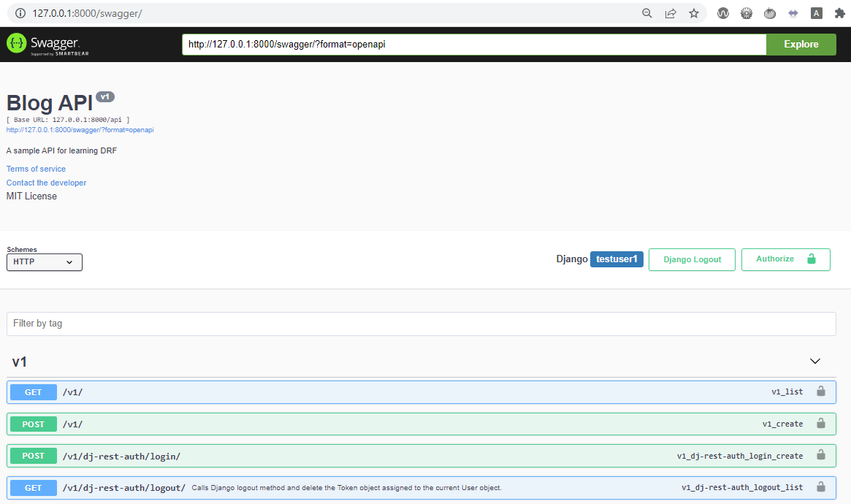Click the v1_list operation ID

787,392
